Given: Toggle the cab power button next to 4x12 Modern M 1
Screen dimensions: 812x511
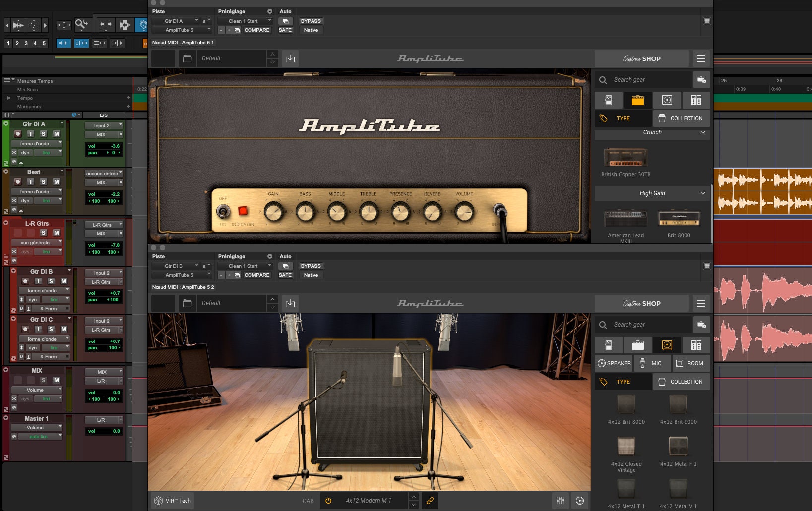Looking at the screenshot, I should [328, 501].
